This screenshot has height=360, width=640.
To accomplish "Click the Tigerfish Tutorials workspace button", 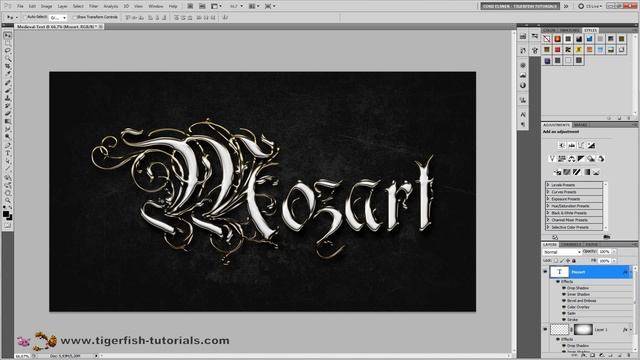I will (x=520, y=6).
